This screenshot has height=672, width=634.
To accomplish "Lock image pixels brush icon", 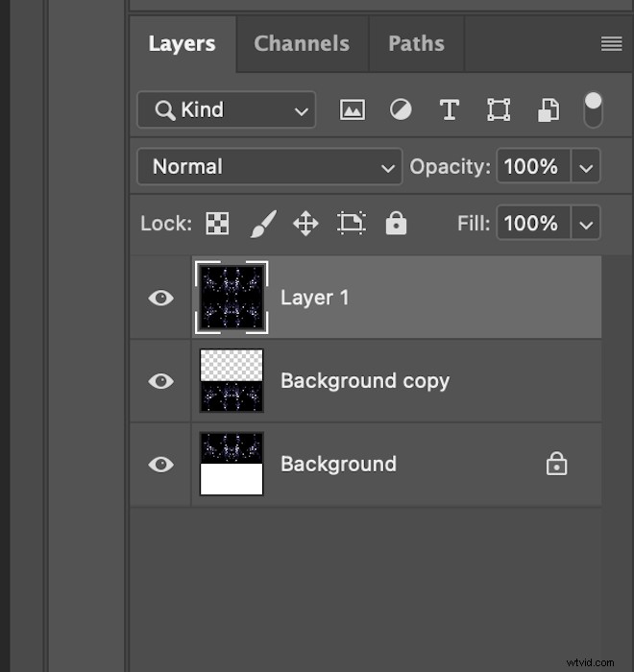I will tap(263, 224).
